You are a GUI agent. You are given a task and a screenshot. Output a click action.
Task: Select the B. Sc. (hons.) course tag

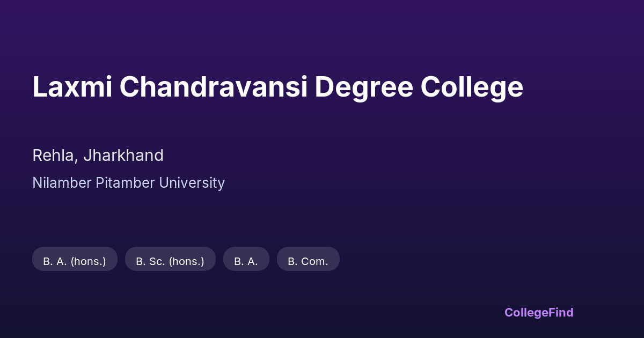[x=170, y=261]
